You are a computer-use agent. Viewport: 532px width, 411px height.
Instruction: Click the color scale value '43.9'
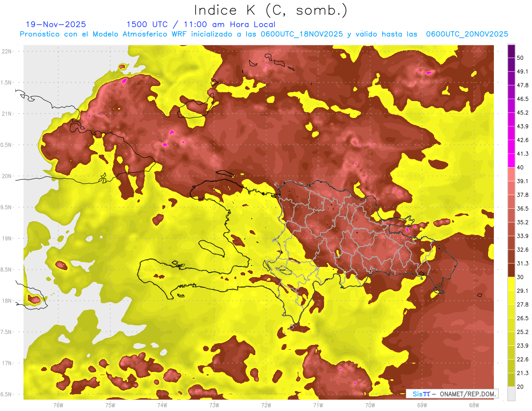[523, 126]
